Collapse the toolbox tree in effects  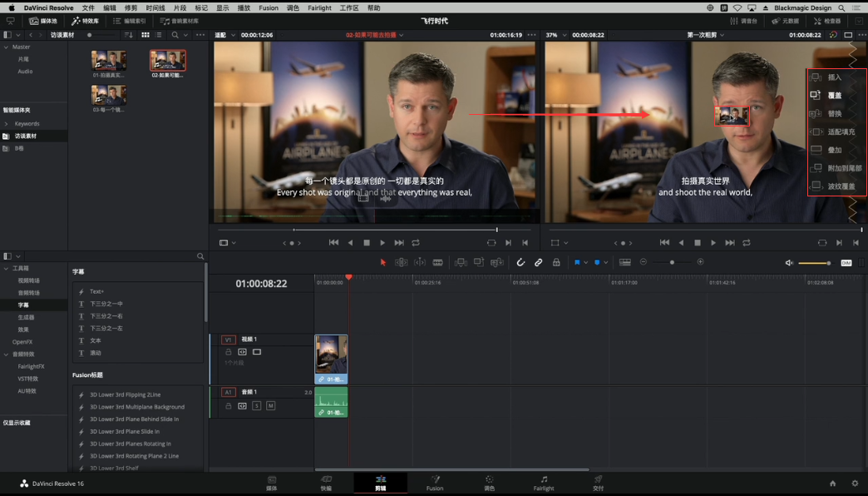click(6, 268)
